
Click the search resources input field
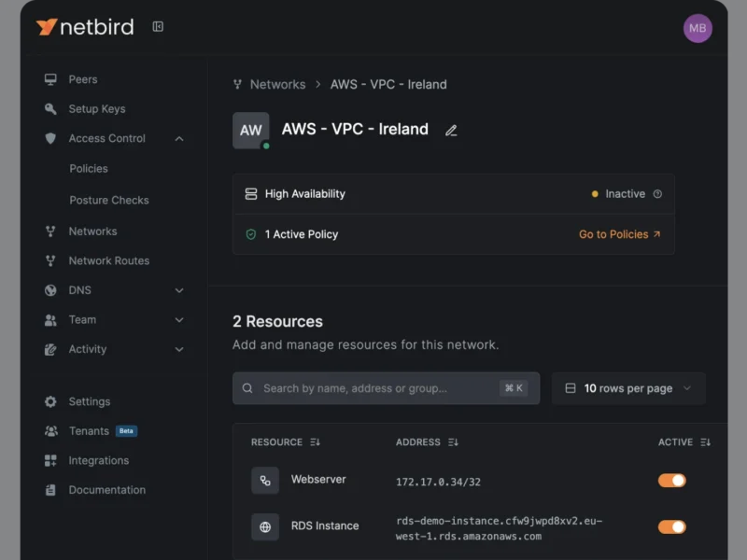pyautogui.click(x=386, y=388)
